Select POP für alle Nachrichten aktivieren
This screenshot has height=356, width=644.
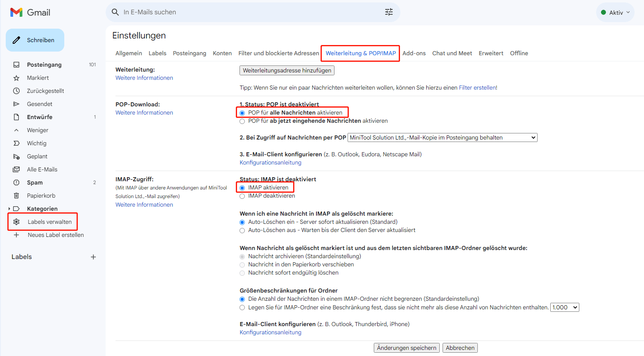pyautogui.click(x=242, y=113)
